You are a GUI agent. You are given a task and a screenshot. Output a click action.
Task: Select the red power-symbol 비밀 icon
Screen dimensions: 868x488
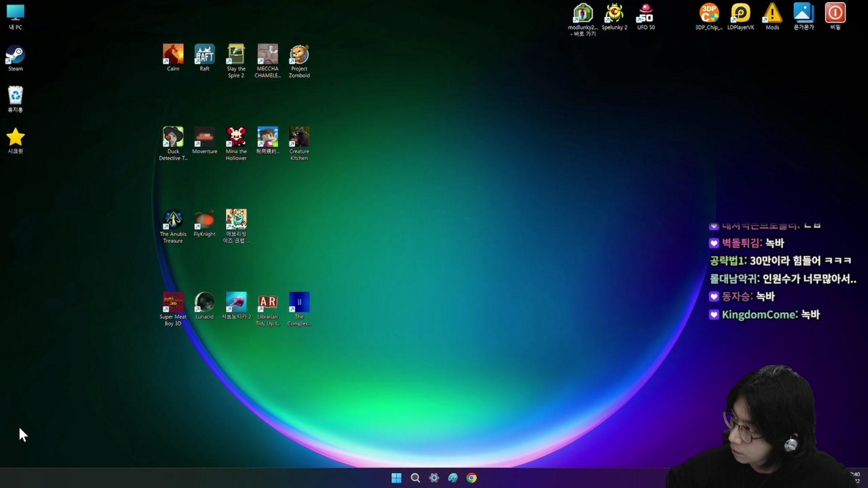[x=835, y=16]
